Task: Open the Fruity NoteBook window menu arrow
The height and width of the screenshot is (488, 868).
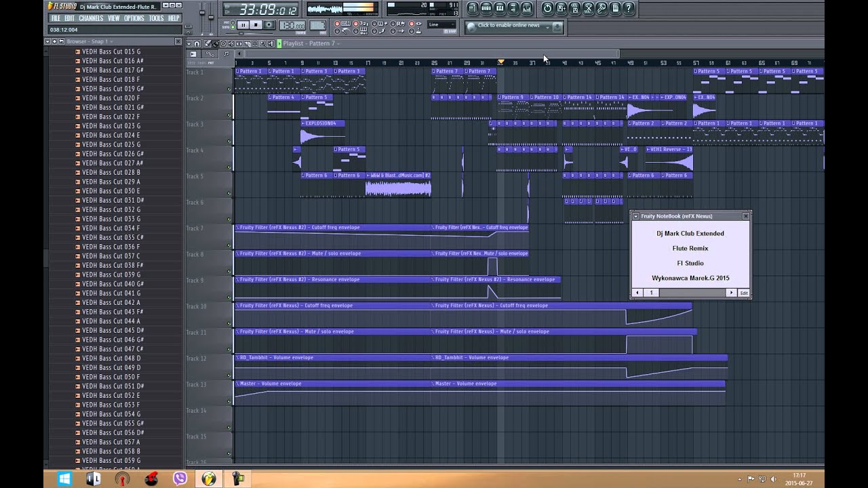Action: (635, 216)
